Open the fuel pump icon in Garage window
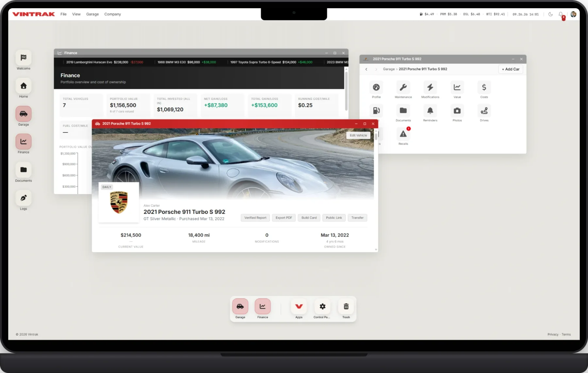588x373 pixels. coord(376,111)
